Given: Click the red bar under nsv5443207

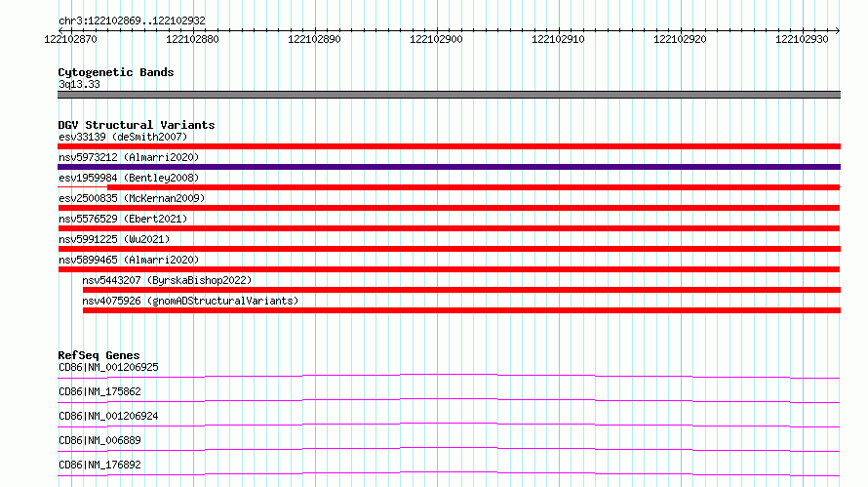Looking at the screenshot, I should [x=461, y=290].
